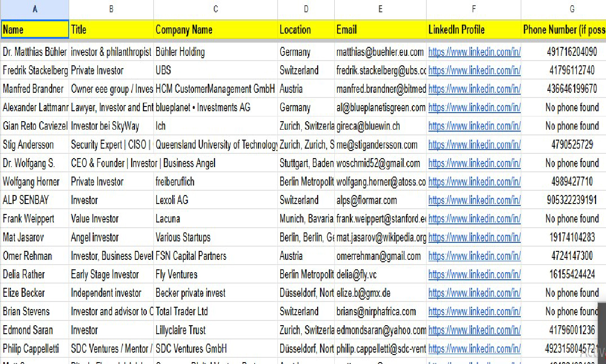
Task: Open ALP SENBAY's LinkedIn profile link
Action: click(x=474, y=200)
